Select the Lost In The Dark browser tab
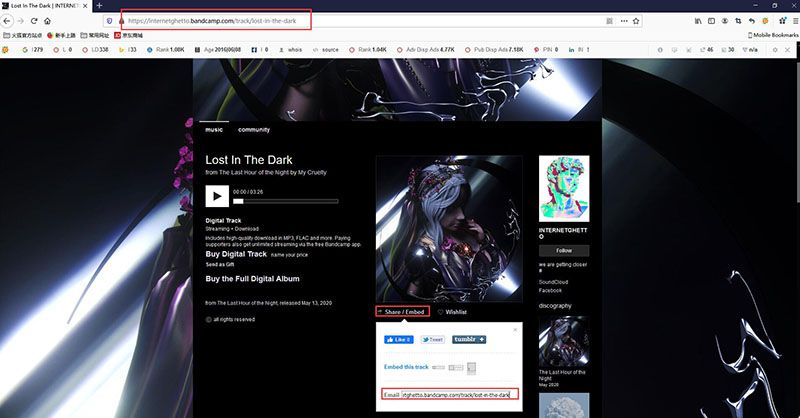This screenshot has width=800, height=418. (45, 6)
